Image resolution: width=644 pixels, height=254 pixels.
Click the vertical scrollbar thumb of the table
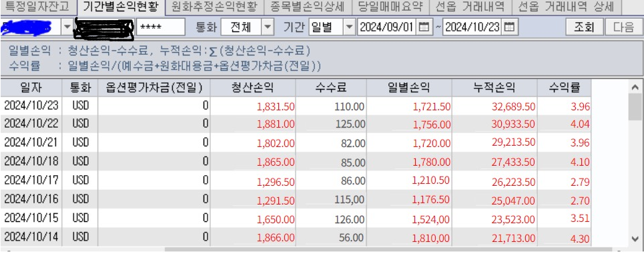[x=635, y=107]
